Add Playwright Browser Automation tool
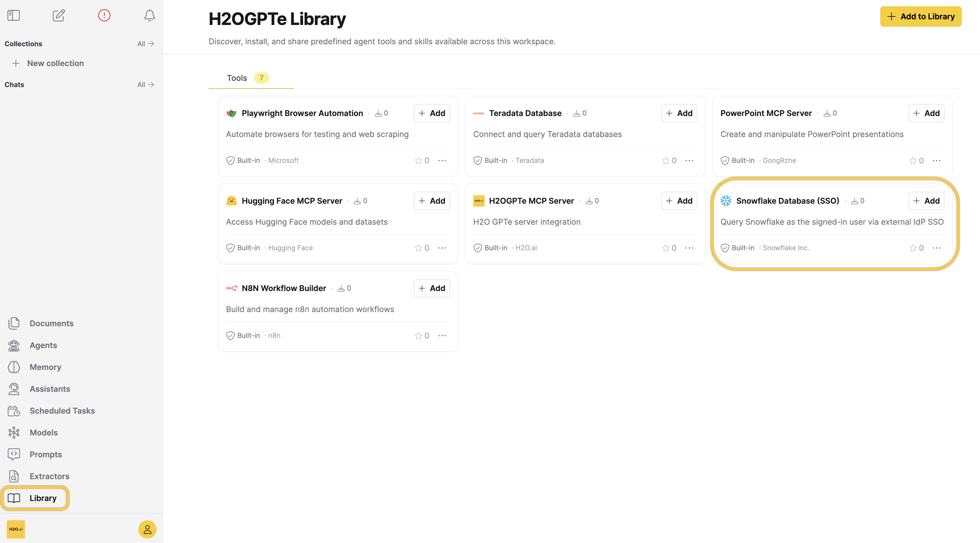Screen dimensions: 980x543 tap(432, 113)
